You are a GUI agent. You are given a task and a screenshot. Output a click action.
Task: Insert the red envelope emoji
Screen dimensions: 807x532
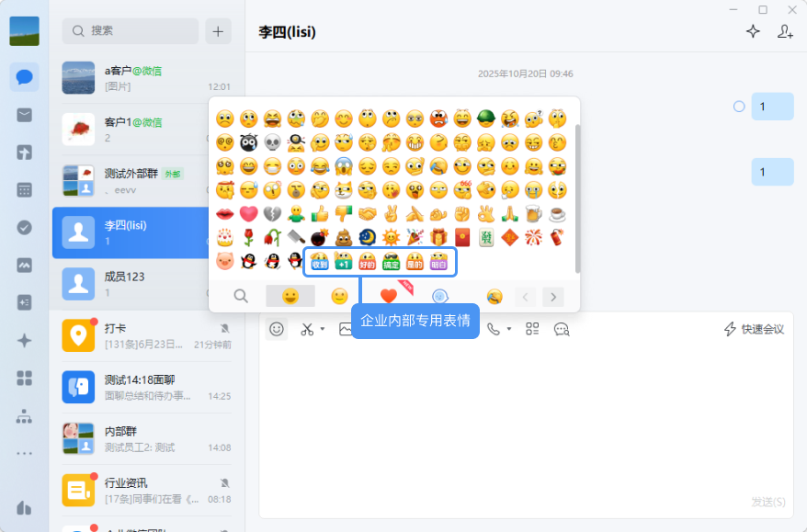click(x=462, y=237)
